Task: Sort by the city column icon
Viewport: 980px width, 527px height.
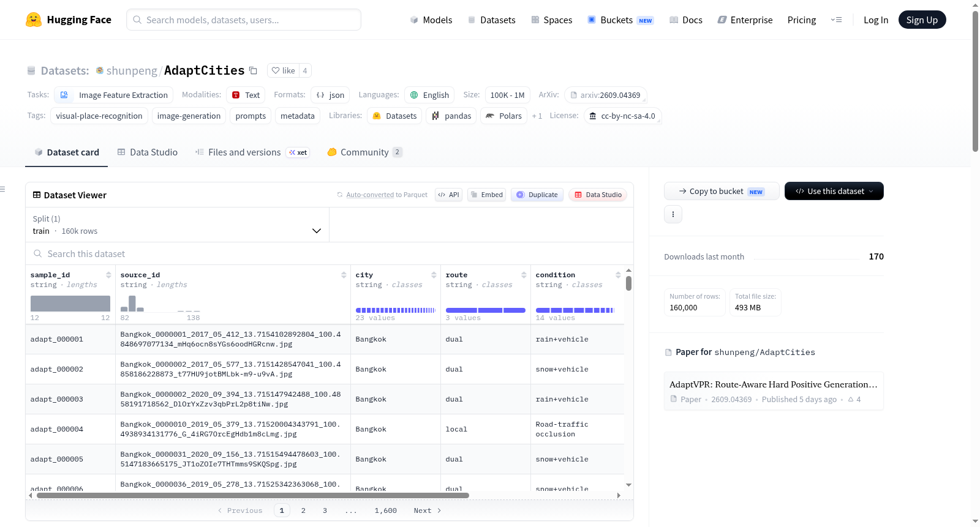Action: pyautogui.click(x=434, y=275)
